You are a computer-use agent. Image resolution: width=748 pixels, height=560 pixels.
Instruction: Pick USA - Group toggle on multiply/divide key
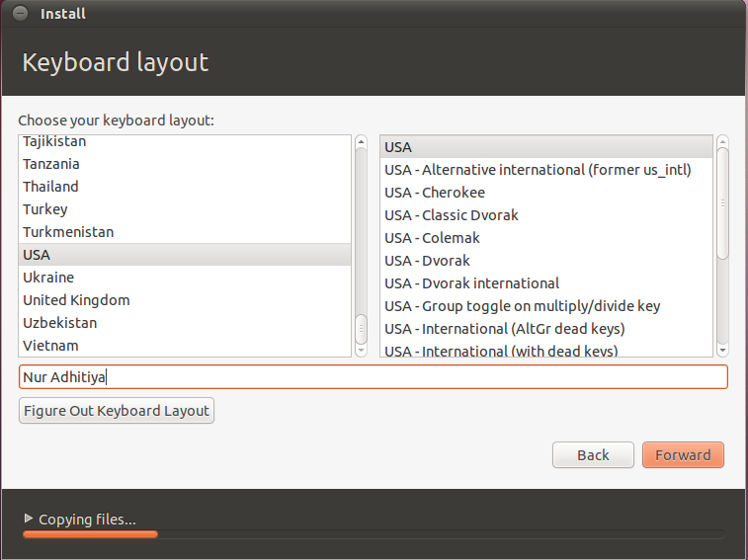[x=546, y=306]
